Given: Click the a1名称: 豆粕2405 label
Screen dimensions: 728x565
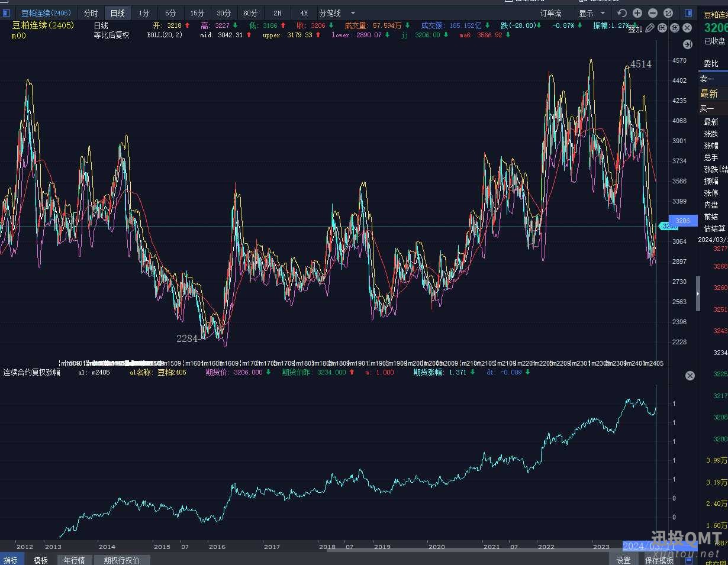Looking at the screenshot, I should (x=158, y=372).
